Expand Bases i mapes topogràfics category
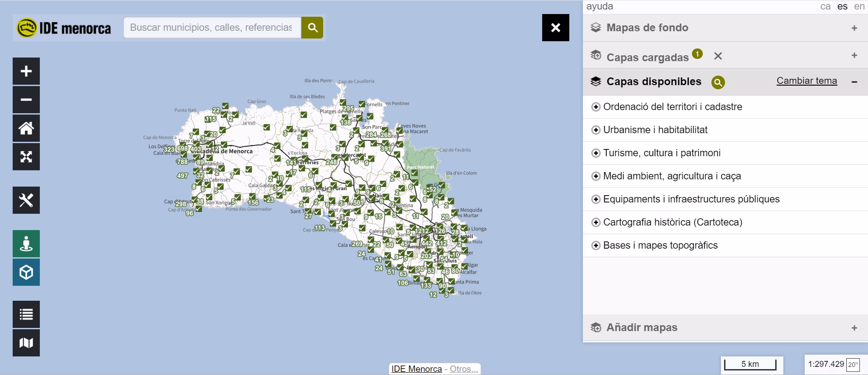868x375 pixels. point(596,245)
